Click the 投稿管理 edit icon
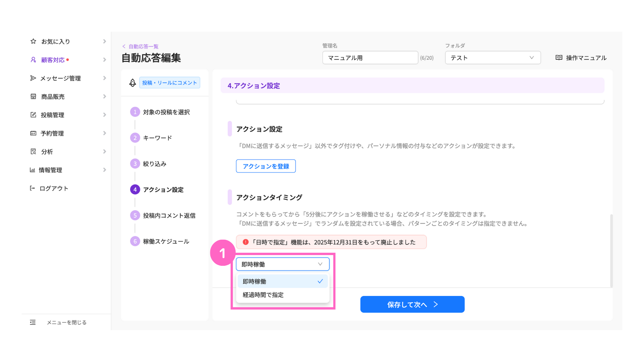 (x=33, y=115)
